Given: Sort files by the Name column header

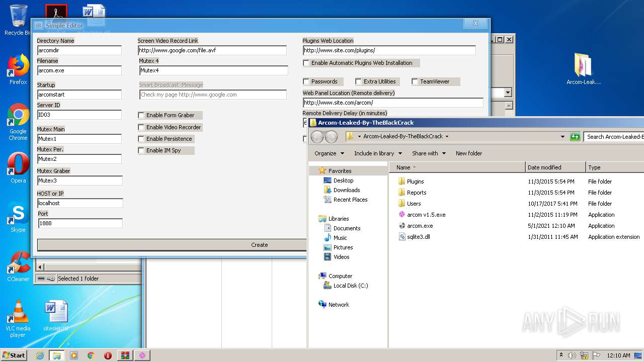Looking at the screenshot, I should pos(458,167).
